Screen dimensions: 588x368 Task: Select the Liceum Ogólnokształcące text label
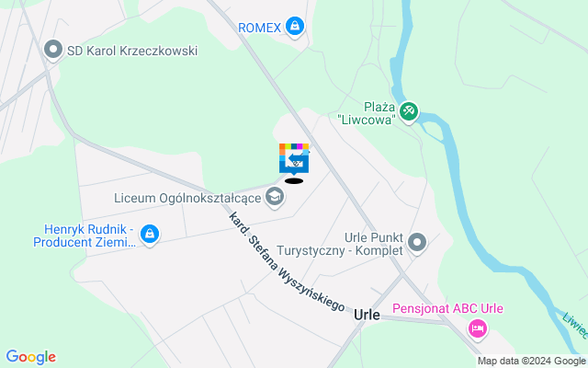(187, 199)
